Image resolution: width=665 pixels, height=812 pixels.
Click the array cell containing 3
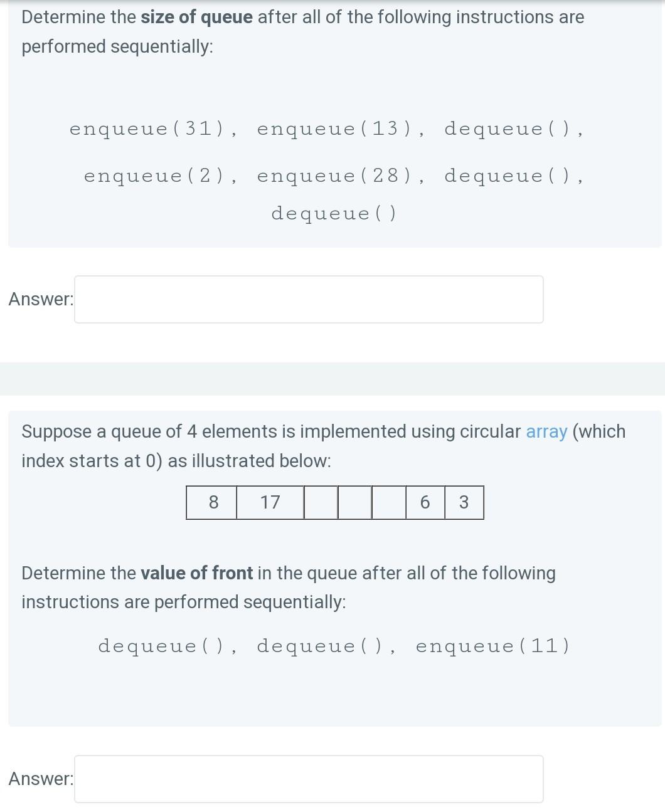click(464, 502)
